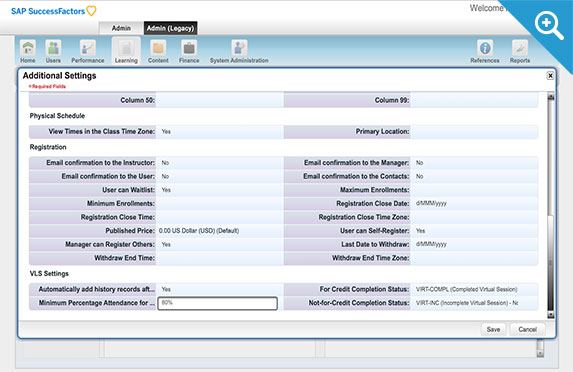Open the Home toolbar icon

point(28,52)
